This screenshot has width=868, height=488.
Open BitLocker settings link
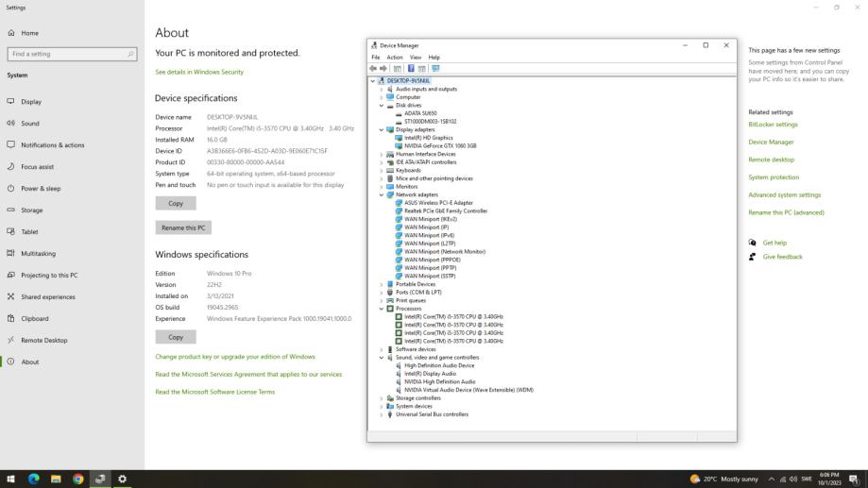(773, 125)
